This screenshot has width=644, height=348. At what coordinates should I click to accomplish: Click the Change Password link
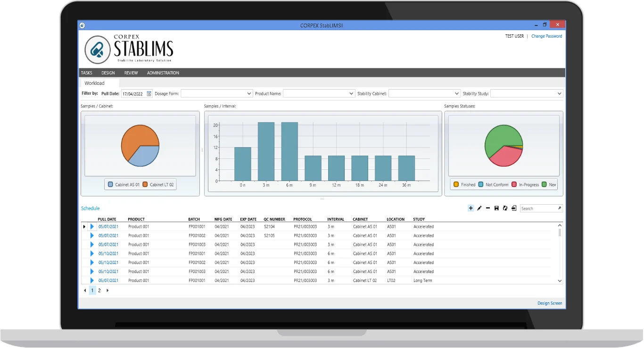point(546,36)
